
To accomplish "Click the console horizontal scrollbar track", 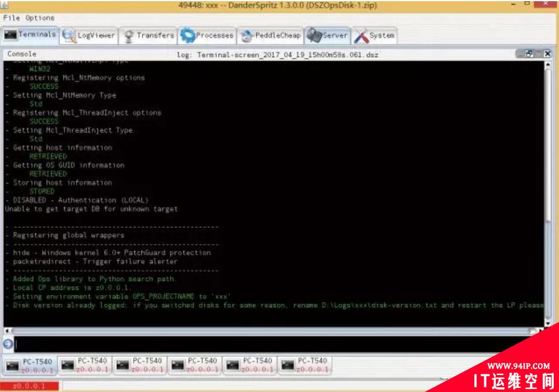I will [x=273, y=331].
